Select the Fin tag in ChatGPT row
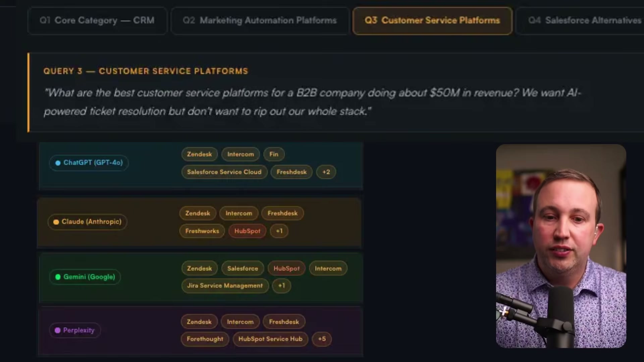 pos(274,154)
